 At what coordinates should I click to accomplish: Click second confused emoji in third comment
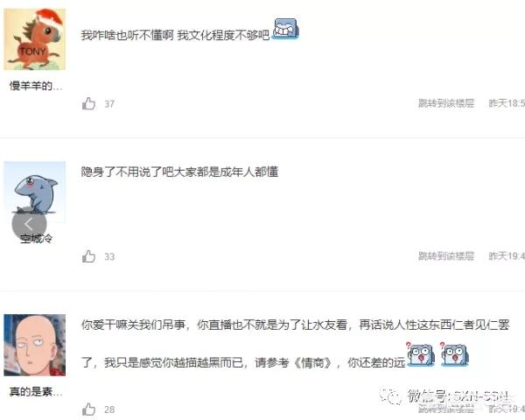tap(454, 354)
